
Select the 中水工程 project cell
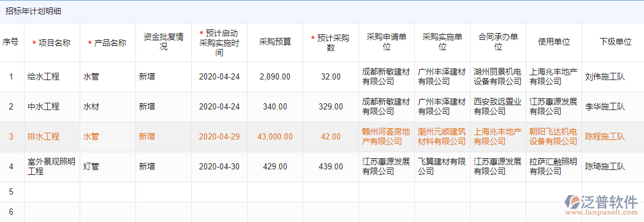coord(52,107)
